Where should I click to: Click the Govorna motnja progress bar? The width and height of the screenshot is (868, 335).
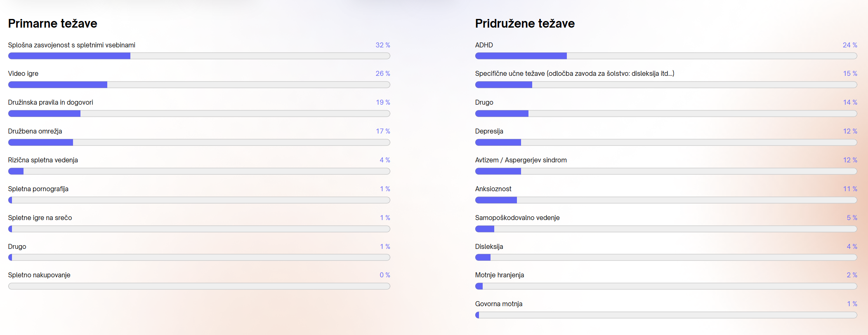(x=666, y=315)
